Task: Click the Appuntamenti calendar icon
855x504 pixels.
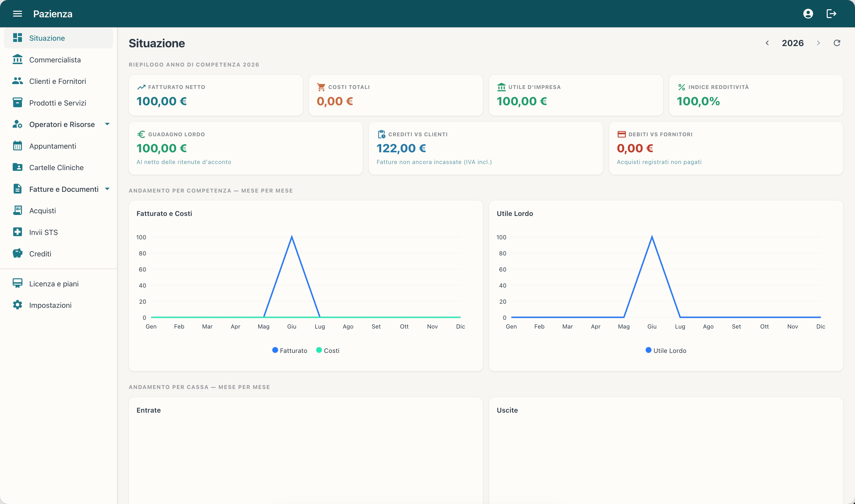Action: [x=17, y=146]
